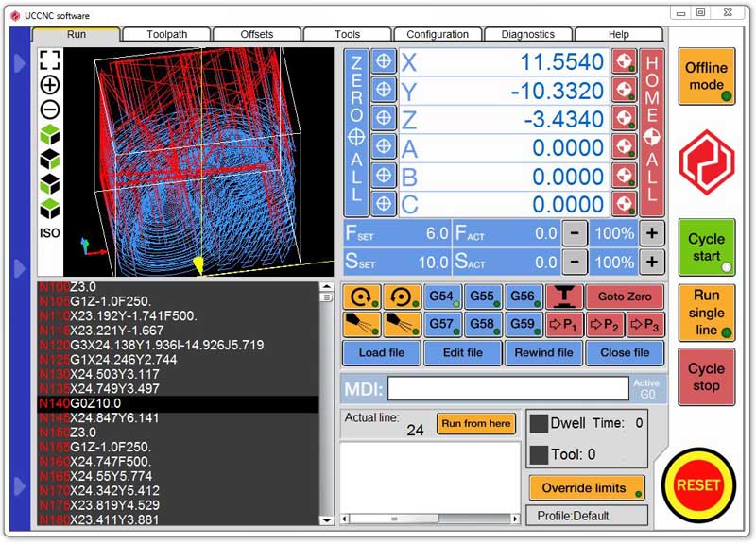Increase spindle speed override

[652, 262]
